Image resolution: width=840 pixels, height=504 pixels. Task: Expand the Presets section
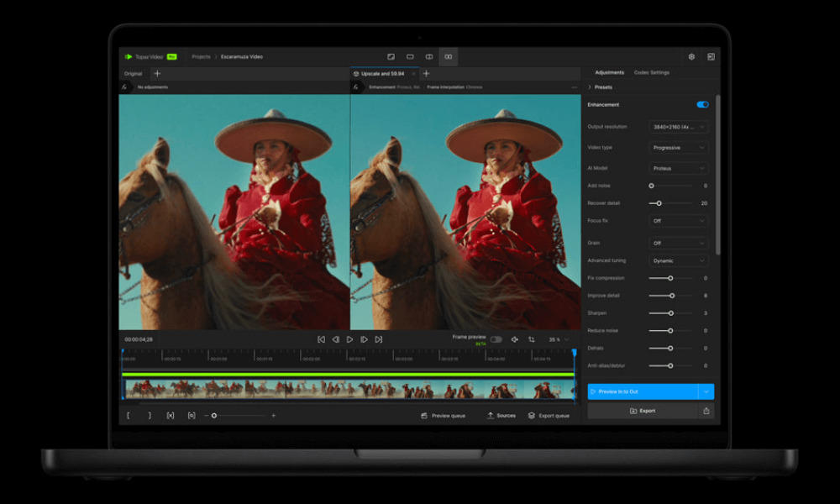click(x=603, y=87)
